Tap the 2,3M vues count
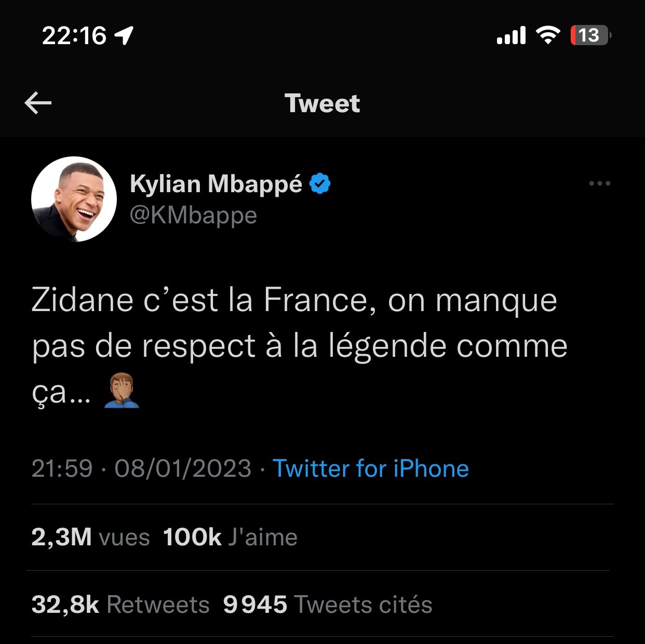The height and width of the screenshot is (644, 645). (90, 537)
